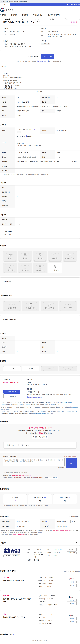Select the 주택자금 지원 welfare icon
80x644 pixels.
click(x=10, y=268)
